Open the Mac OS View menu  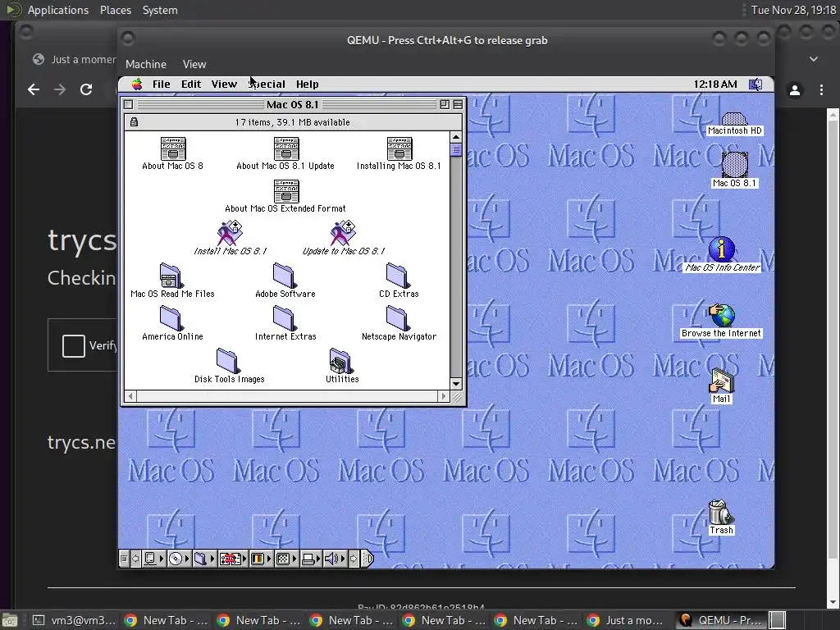(x=224, y=84)
